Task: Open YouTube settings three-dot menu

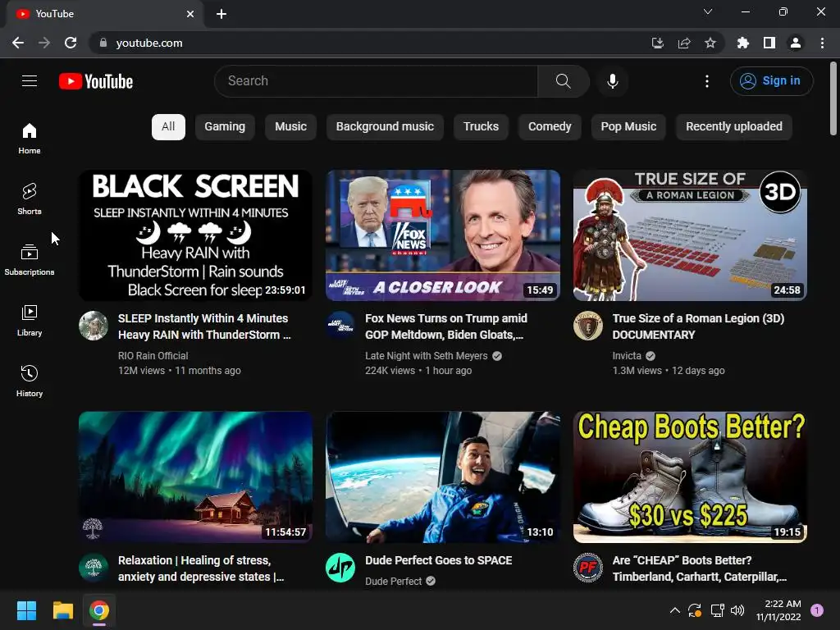Action: point(706,81)
